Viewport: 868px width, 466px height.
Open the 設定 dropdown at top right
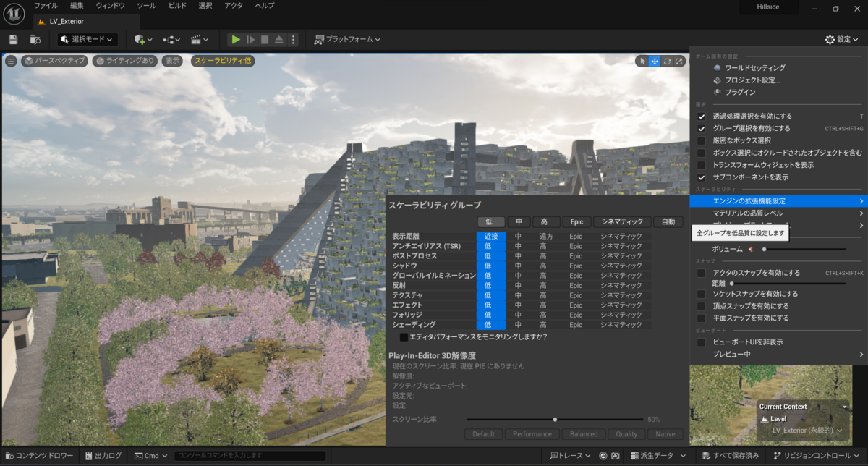tap(842, 39)
